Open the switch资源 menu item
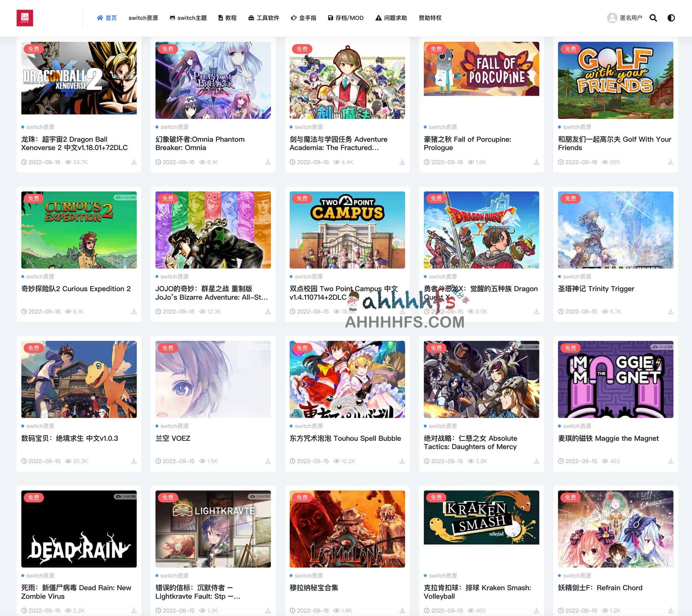692x616 pixels. [143, 18]
